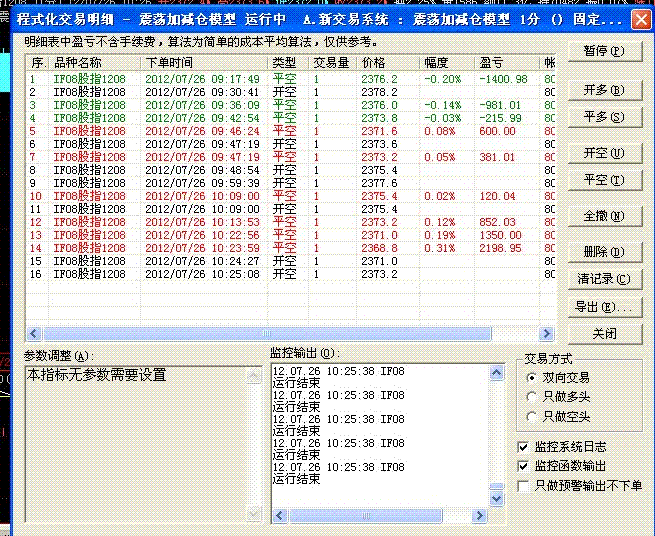Click the 参数调整 box up scroll arrow

(x=254, y=375)
